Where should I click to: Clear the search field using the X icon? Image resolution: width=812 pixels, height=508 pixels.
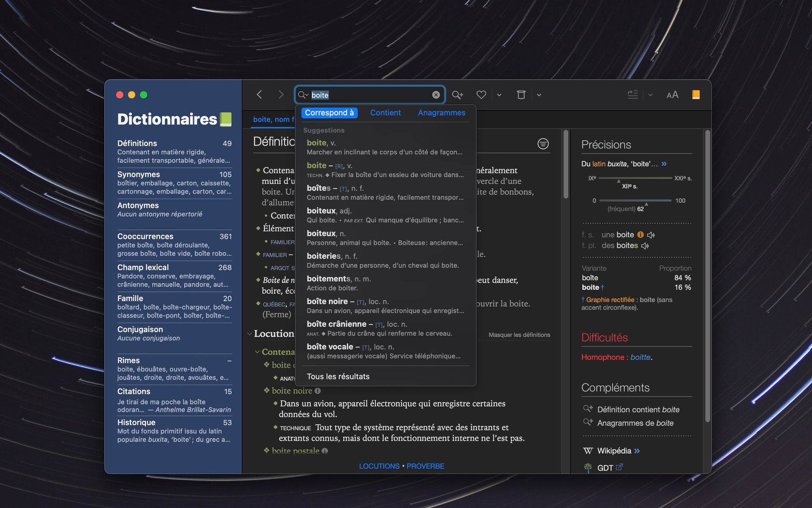tap(436, 95)
